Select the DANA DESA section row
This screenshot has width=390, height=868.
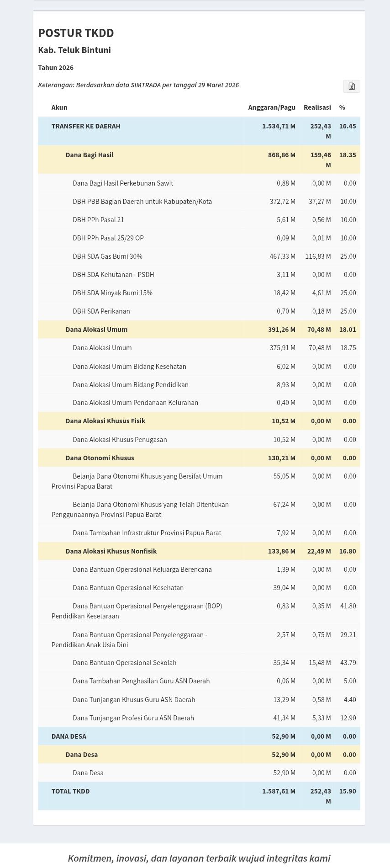pos(69,736)
